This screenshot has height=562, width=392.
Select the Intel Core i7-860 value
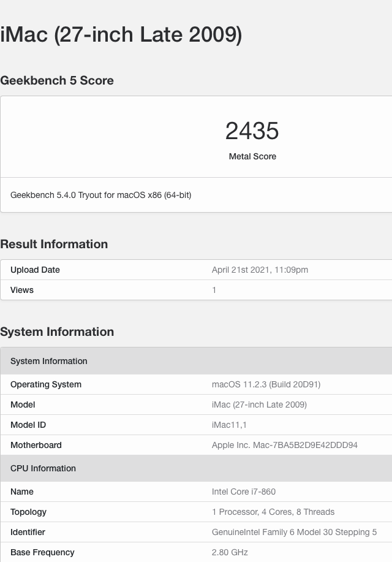(x=244, y=492)
